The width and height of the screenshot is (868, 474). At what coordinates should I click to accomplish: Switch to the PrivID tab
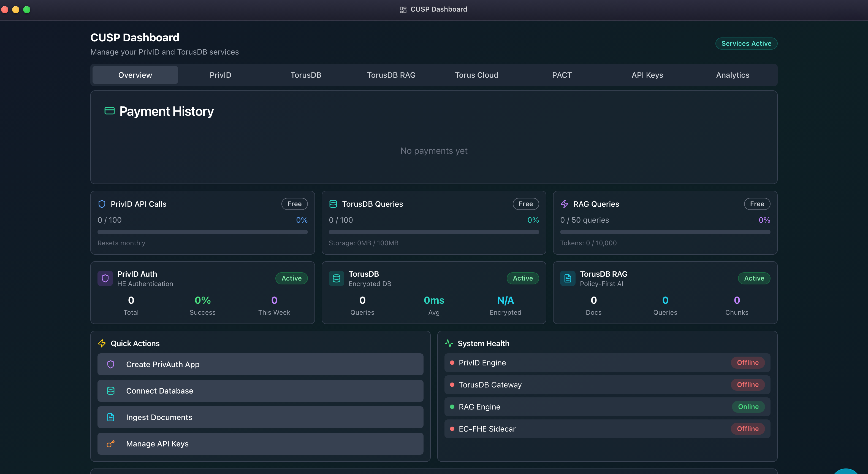point(220,75)
